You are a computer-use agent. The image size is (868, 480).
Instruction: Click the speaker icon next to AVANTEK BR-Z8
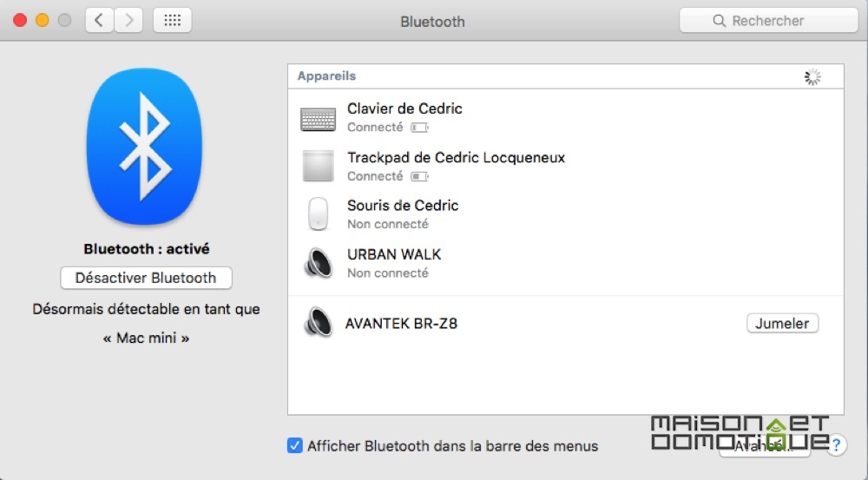319,322
